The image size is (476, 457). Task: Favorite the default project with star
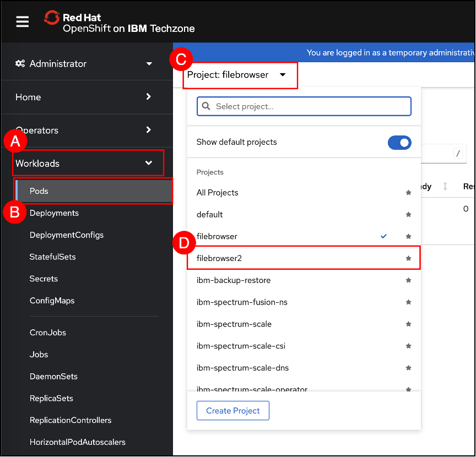[x=408, y=214]
